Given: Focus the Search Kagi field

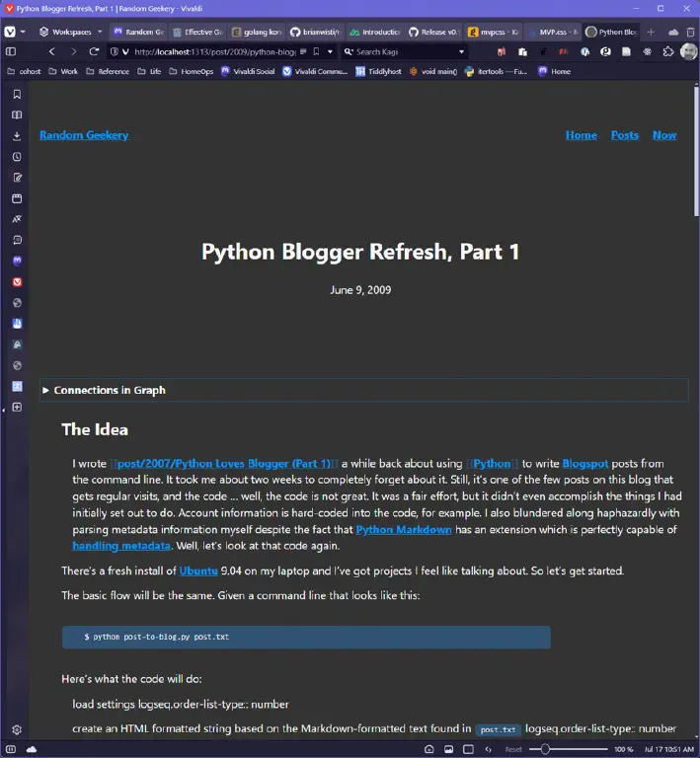Looking at the screenshot, I should pyautogui.click(x=405, y=51).
